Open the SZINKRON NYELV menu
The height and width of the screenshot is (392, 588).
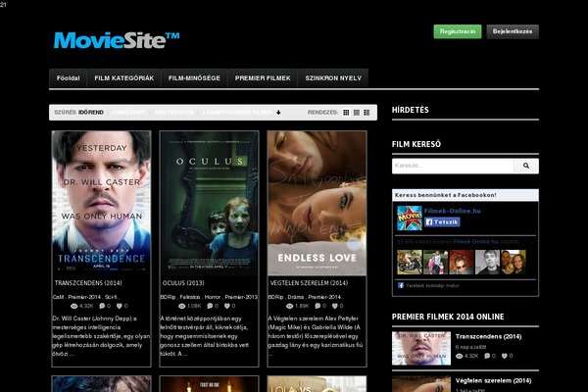[333, 78]
